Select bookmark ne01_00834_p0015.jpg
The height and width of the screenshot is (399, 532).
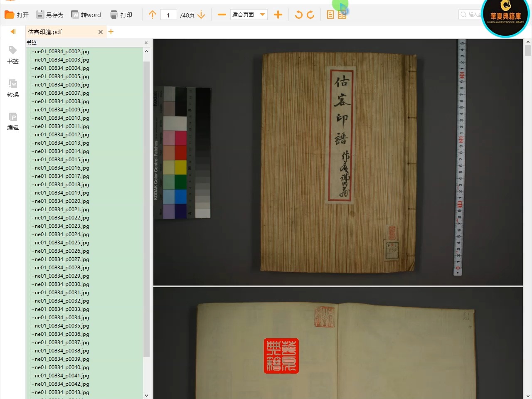[x=62, y=160]
